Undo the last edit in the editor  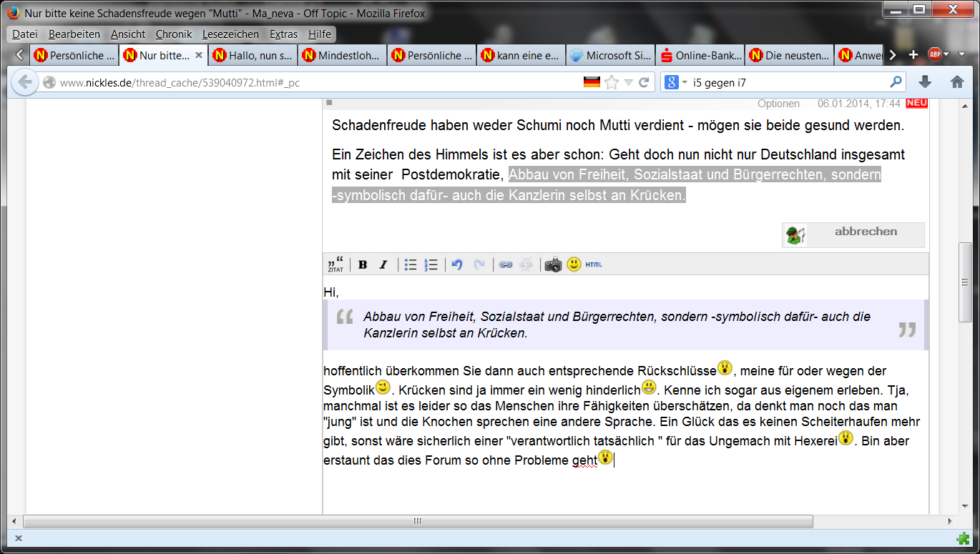pos(457,264)
